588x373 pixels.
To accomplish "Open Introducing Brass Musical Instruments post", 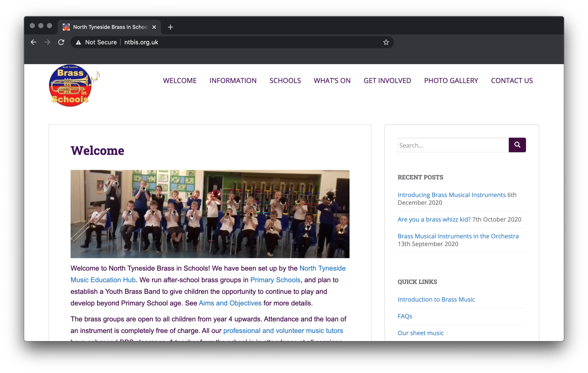I will 452,195.
